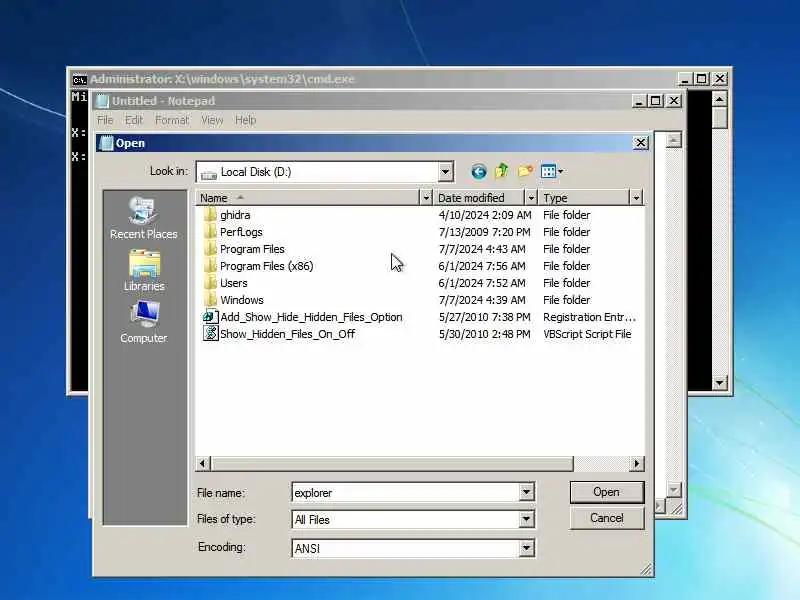Select the Program Files folder icon
The image size is (800, 600).
210,249
